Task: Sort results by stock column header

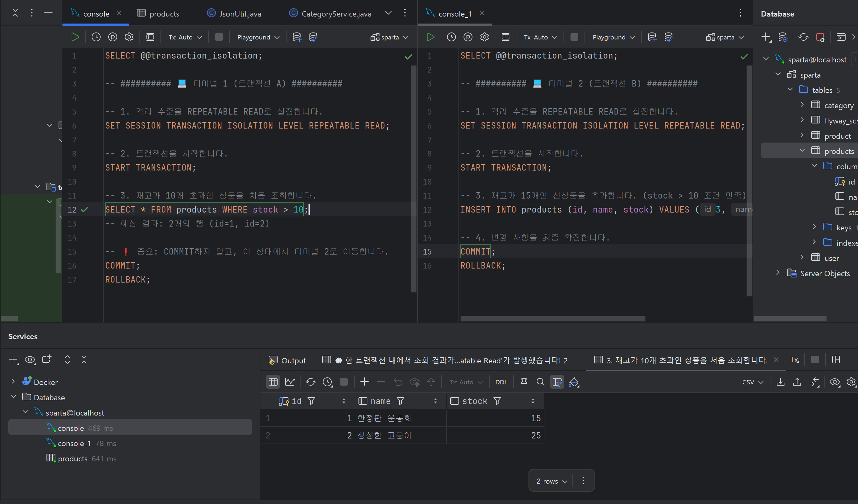Action: coord(474,401)
